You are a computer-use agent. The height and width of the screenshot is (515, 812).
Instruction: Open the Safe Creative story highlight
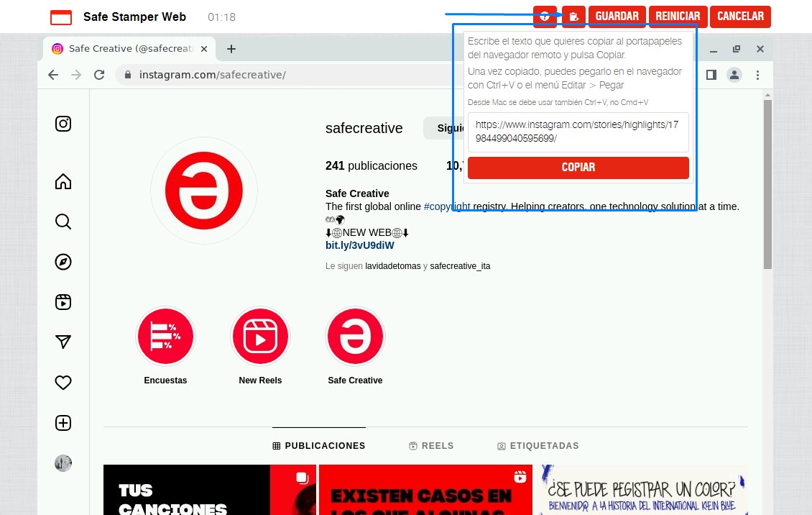[355, 336]
